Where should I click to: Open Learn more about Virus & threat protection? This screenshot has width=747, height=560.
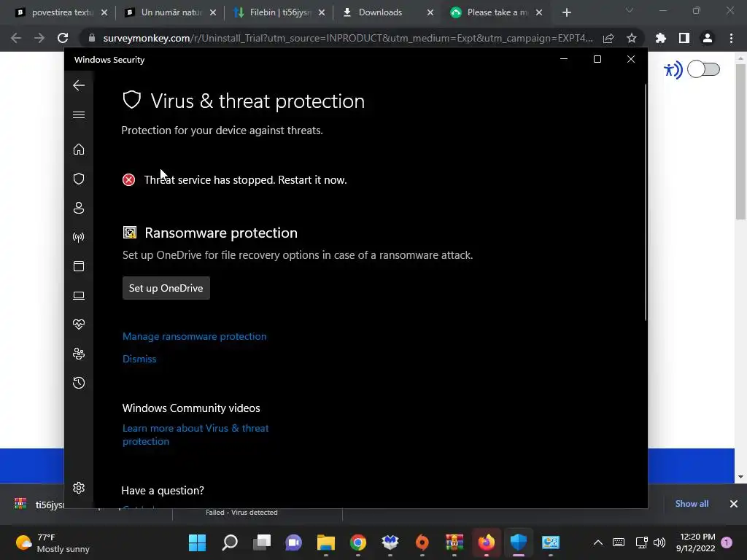pos(196,435)
